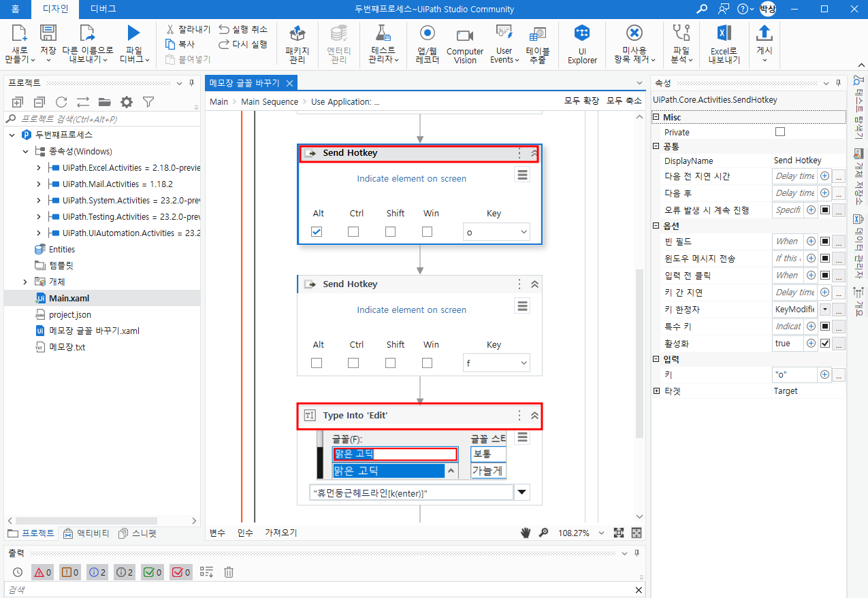This screenshot has height=598, width=868.
Task: Toggle Ctrl checkbox in second Send Hotkey
Action: tap(353, 363)
